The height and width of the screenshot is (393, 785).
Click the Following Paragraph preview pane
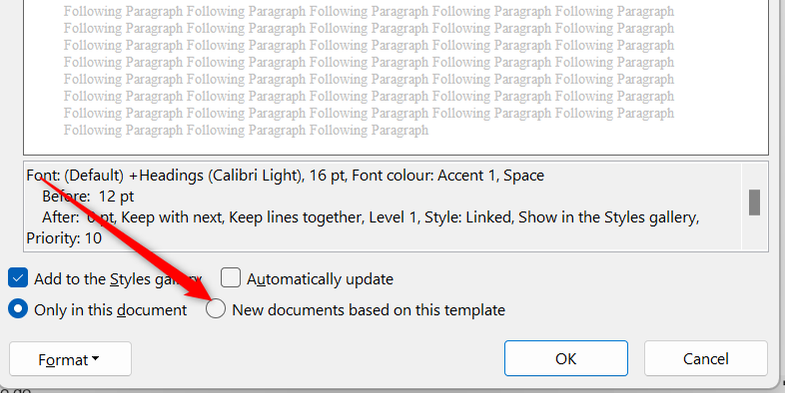[x=396, y=77]
